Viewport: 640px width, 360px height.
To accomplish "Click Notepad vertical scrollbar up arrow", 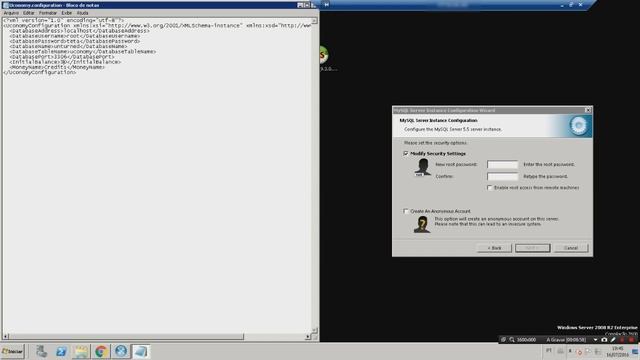I will point(314,20).
